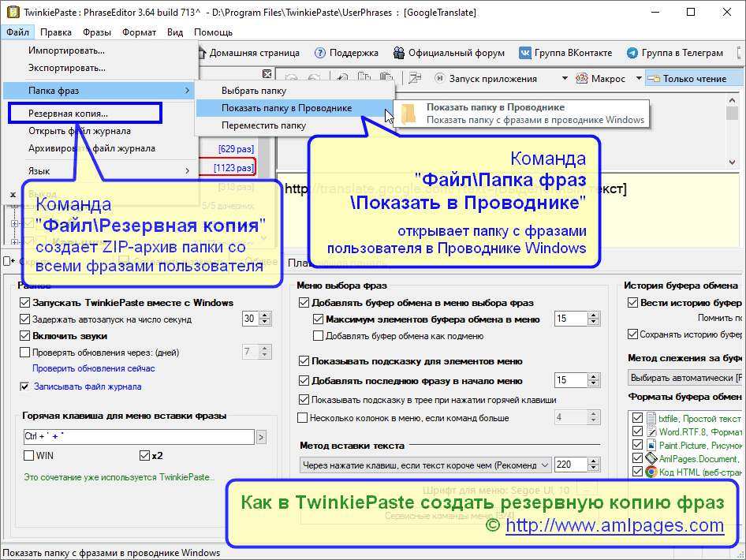The width and height of the screenshot is (746, 560).
Task: Enable Добавлять буфер обмена как подменю
Action: coord(319,336)
